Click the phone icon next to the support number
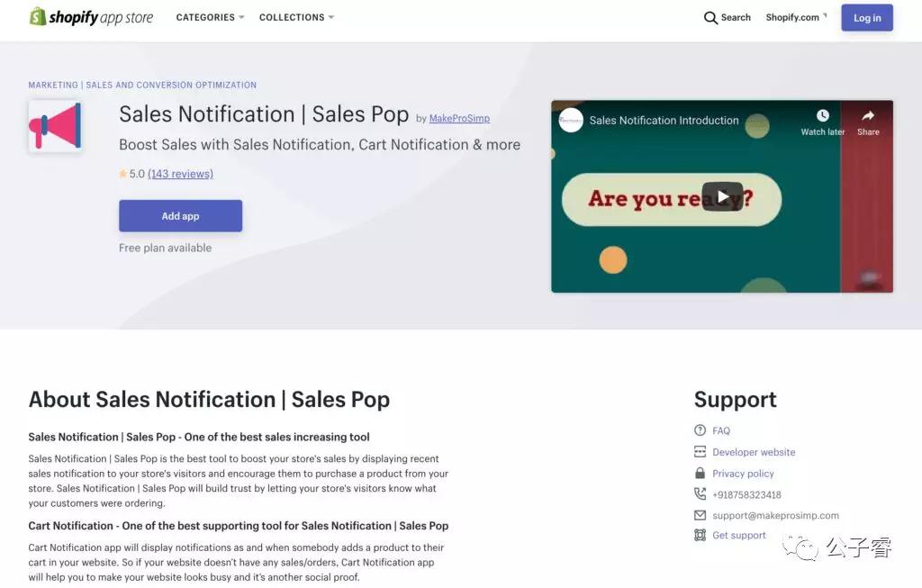This screenshot has width=922, height=588. click(x=700, y=494)
